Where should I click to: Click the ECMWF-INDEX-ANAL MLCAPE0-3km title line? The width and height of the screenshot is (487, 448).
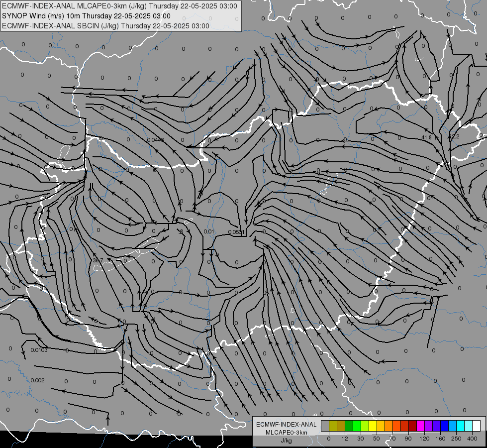point(119,6)
